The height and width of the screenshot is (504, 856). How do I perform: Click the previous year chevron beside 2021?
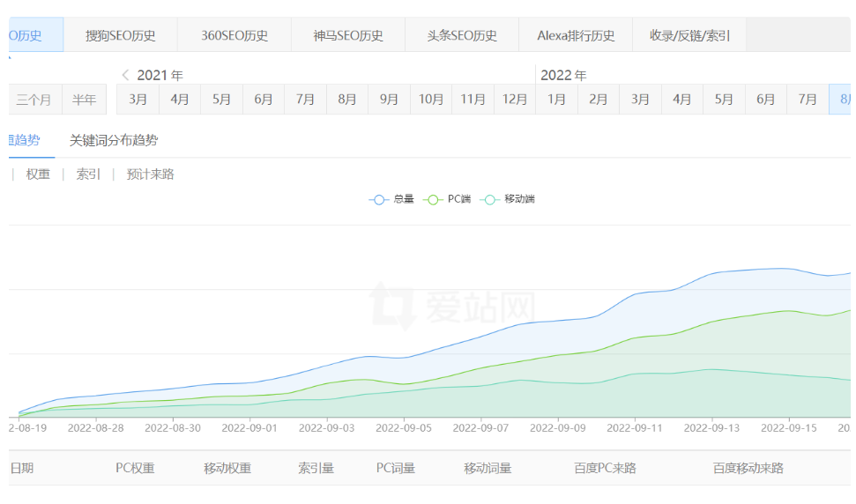[x=126, y=75]
